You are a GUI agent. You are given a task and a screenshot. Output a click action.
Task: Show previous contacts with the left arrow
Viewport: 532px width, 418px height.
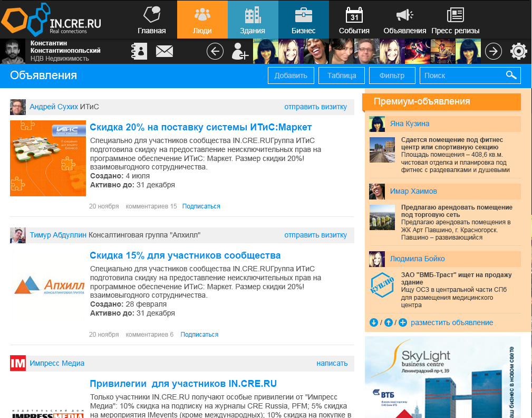coord(215,52)
